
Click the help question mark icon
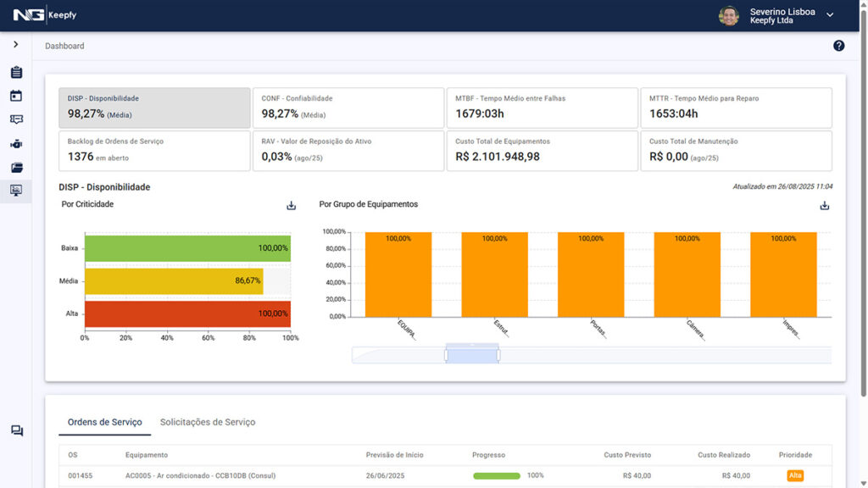point(838,46)
